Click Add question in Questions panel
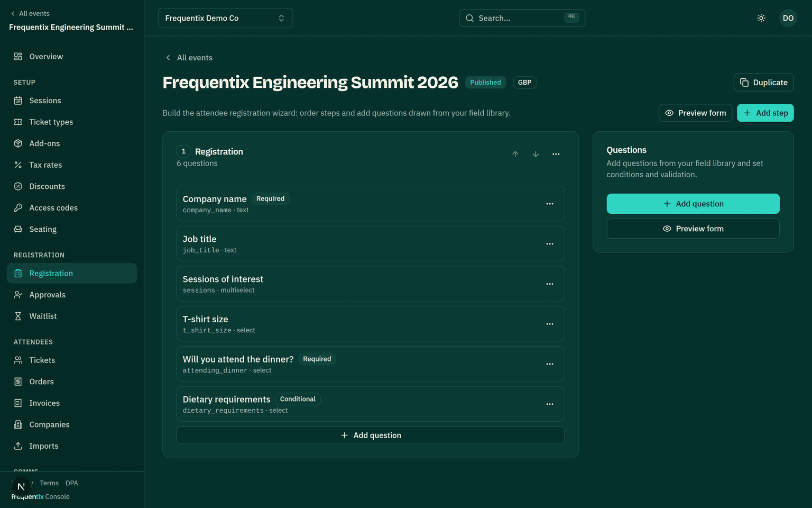This screenshot has width=812, height=508. [x=693, y=204]
